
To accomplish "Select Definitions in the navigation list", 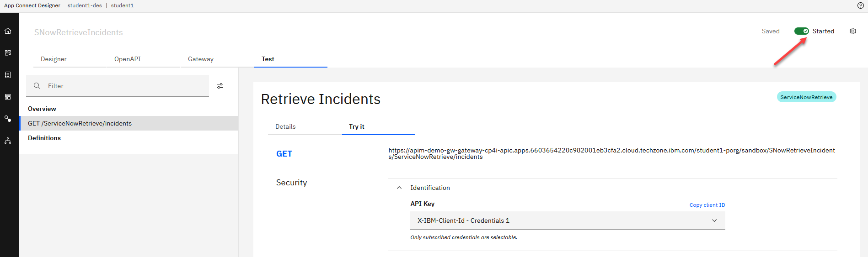I will (44, 138).
